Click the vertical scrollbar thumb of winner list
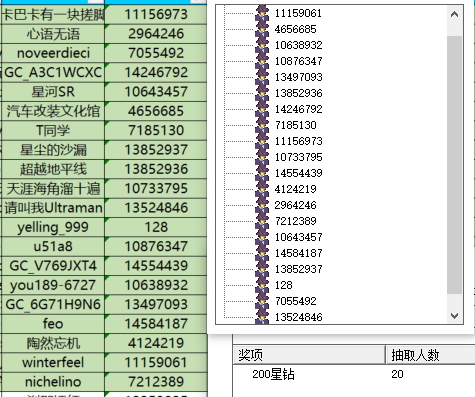The image size is (475, 397). coord(454,165)
